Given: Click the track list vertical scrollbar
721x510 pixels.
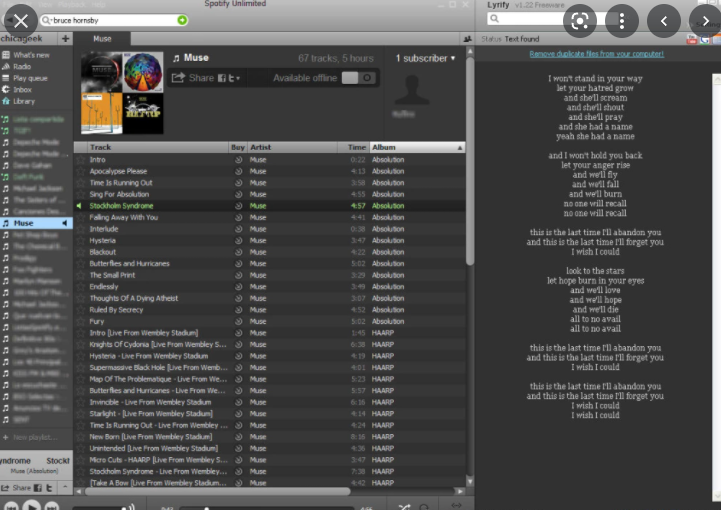Looking at the screenshot, I should [469, 161].
